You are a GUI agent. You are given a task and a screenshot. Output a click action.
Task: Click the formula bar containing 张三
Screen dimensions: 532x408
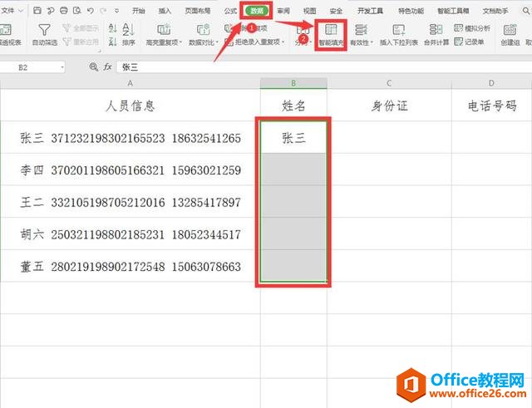[x=324, y=67]
